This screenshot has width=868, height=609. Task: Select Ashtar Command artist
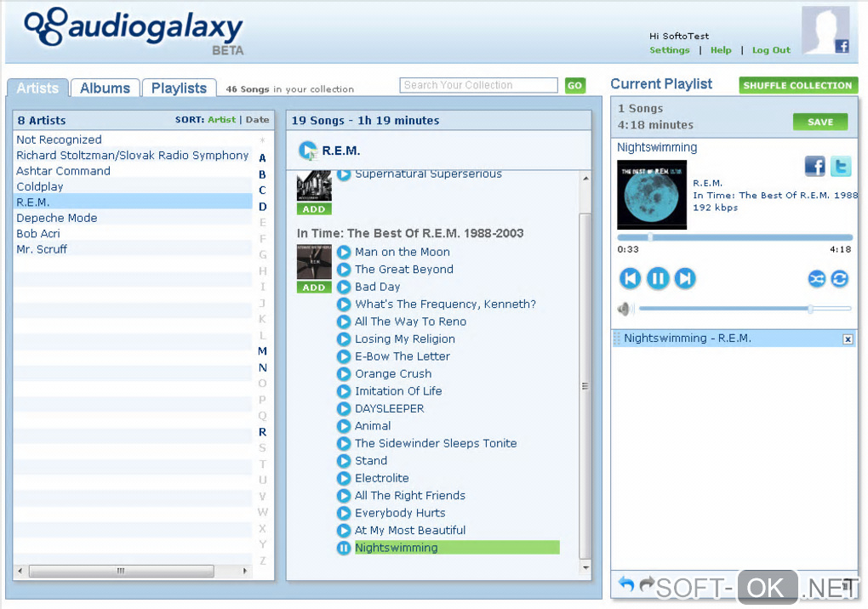[x=133, y=171]
